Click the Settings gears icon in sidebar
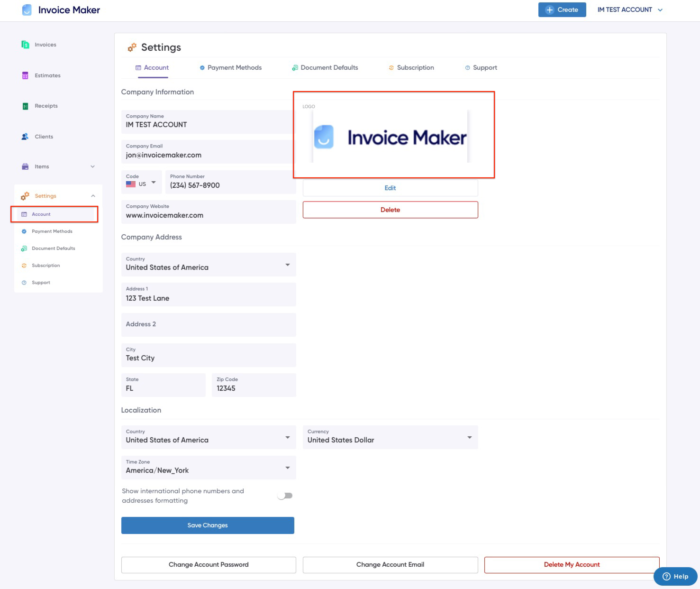Screen dimensions: 700x589 [x=25, y=196]
